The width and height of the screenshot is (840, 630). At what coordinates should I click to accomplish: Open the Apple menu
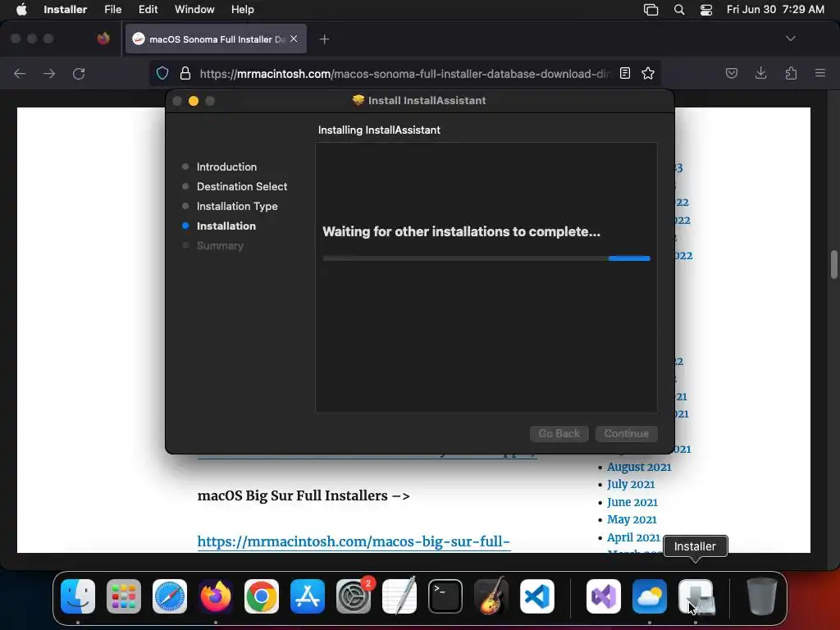click(x=21, y=10)
